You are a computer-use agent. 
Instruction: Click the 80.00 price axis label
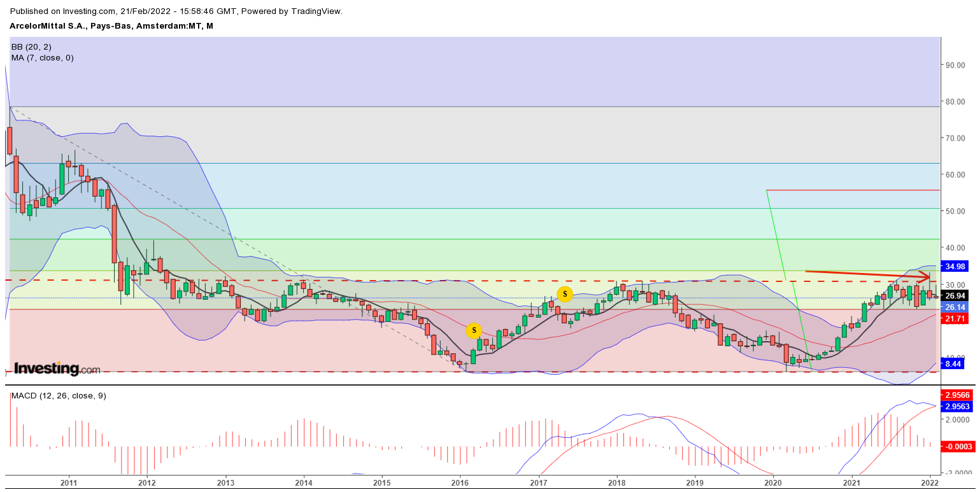coord(955,102)
